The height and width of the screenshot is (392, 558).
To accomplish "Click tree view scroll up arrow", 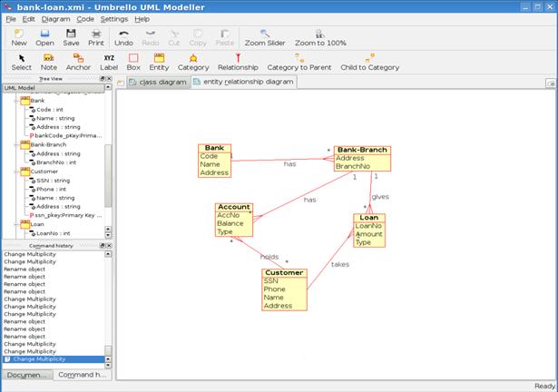I will 108,87.
